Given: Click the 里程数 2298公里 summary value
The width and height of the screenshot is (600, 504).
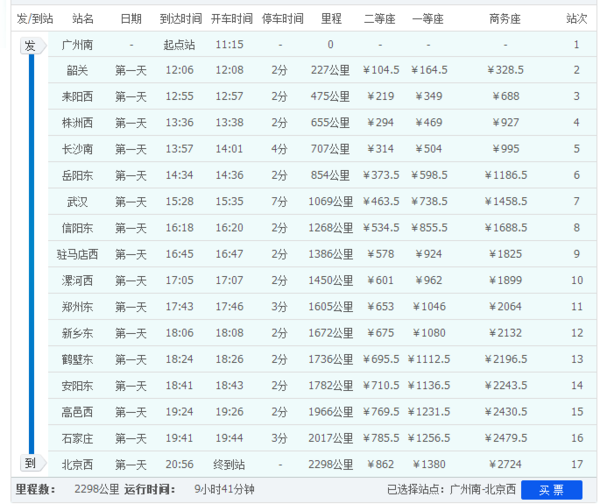Looking at the screenshot, I should pyautogui.click(x=97, y=489).
